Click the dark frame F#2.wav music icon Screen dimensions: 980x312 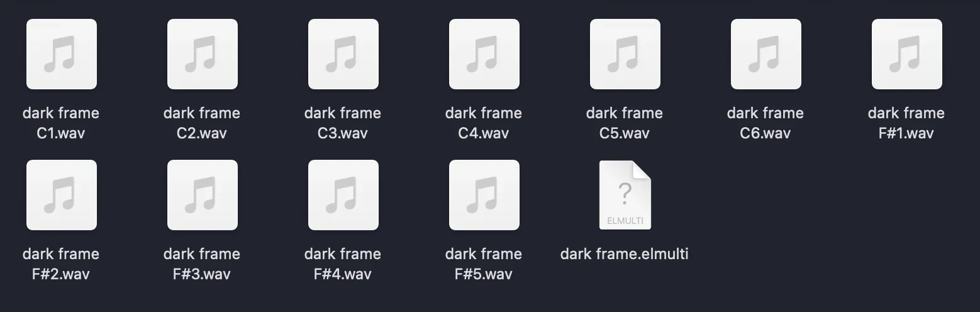61,195
